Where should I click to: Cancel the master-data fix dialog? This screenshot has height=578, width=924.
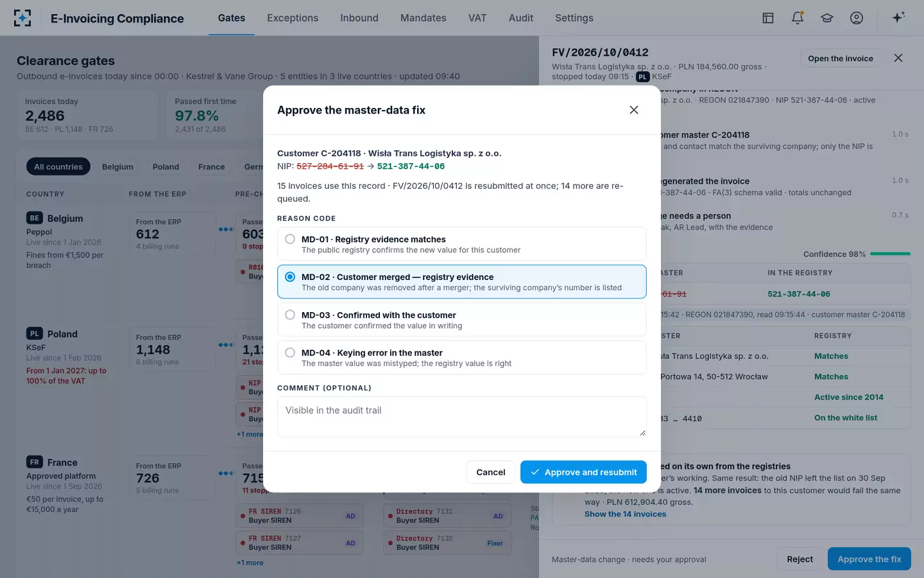coord(490,472)
